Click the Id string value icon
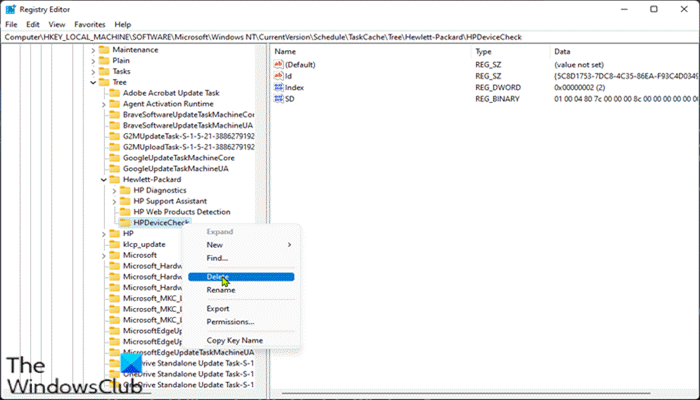 (279, 76)
